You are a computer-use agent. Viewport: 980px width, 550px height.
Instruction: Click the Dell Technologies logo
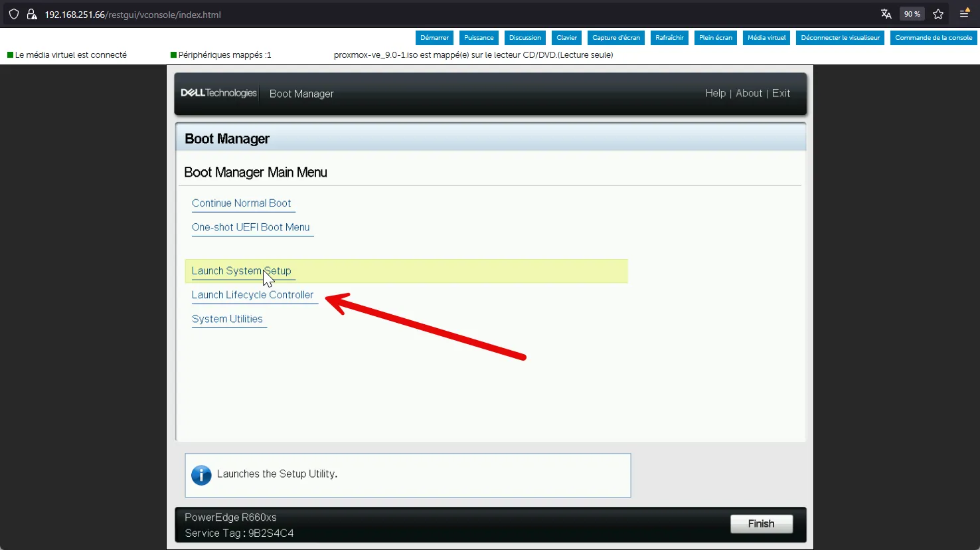pos(218,93)
